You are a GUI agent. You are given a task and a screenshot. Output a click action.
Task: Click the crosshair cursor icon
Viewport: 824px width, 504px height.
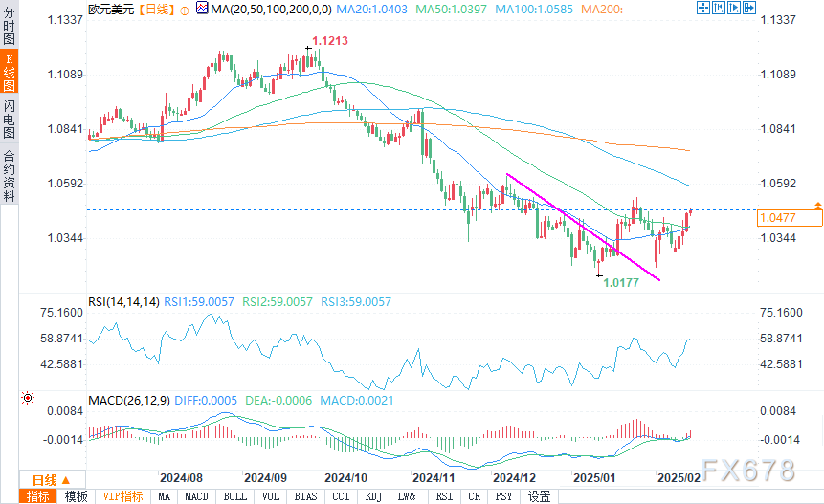[x=703, y=8]
